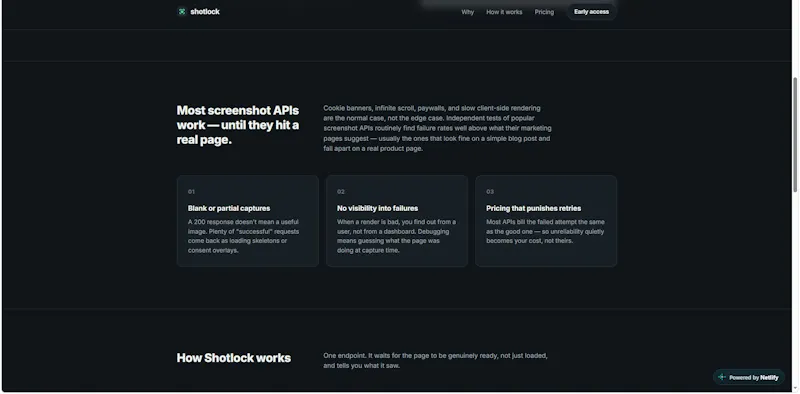Click the text When a render is bad
The height and width of the screenshot is (394, 800).
coord(396,236)
